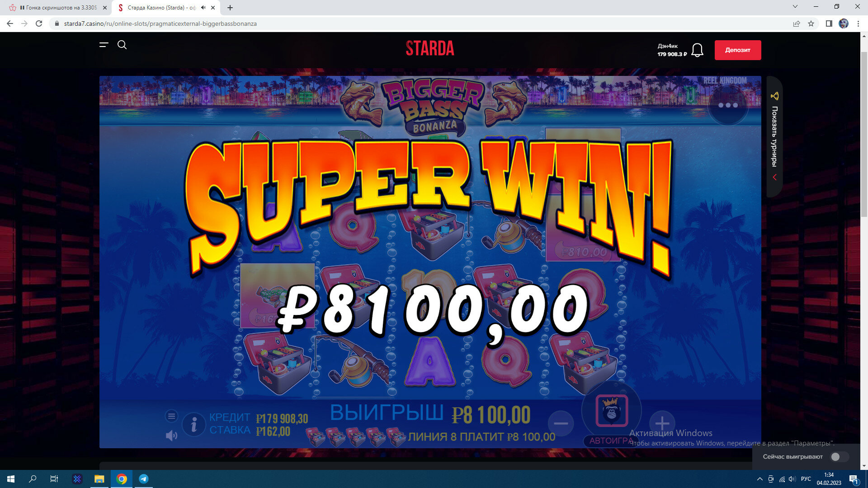Click the browser address bar URL
This screenshot has height=488, width=868.
tap(160, 23)
